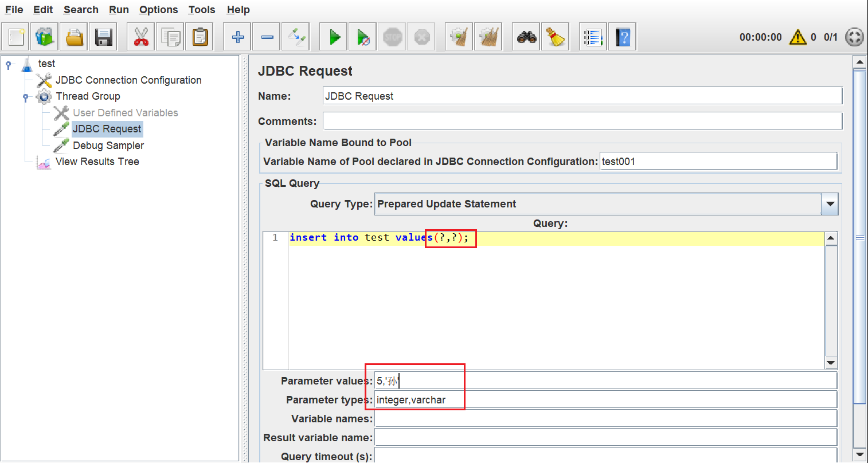Click the 00:00:00 elapsed time display

[760, 37]
